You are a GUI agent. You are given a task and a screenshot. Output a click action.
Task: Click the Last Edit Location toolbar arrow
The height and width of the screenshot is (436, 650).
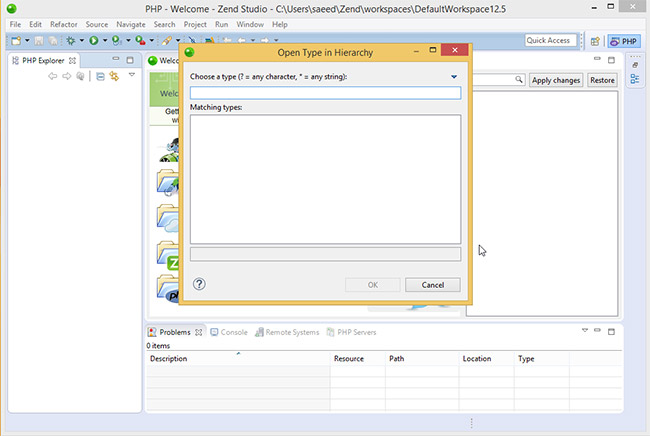228,41
